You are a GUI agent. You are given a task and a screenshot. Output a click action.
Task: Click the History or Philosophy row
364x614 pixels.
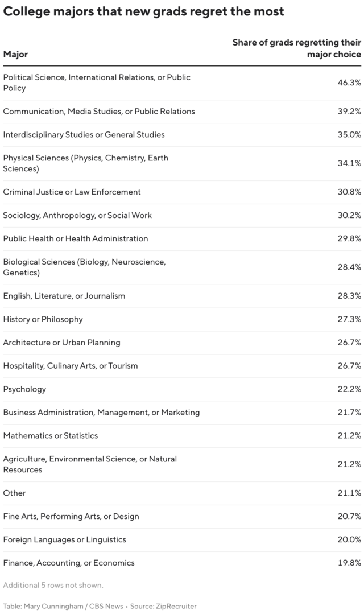click(x=43, y=319)
